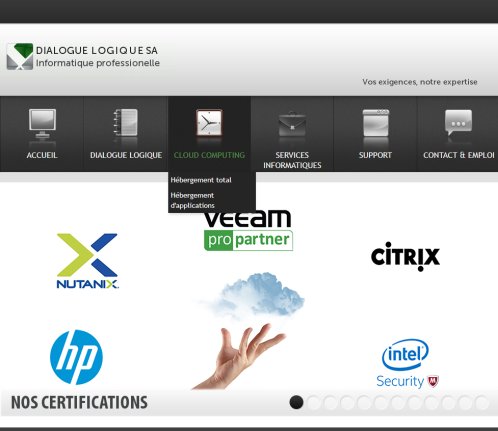Select the Support window icon
498x431 pixels.
coord(375,122)
